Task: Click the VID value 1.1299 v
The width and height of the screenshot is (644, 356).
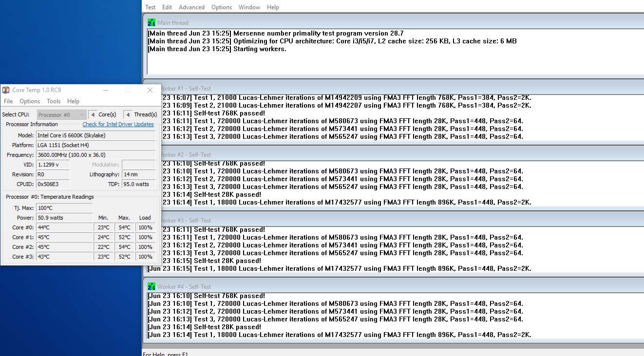Action: pyautogui.click(x=53, y=165)
